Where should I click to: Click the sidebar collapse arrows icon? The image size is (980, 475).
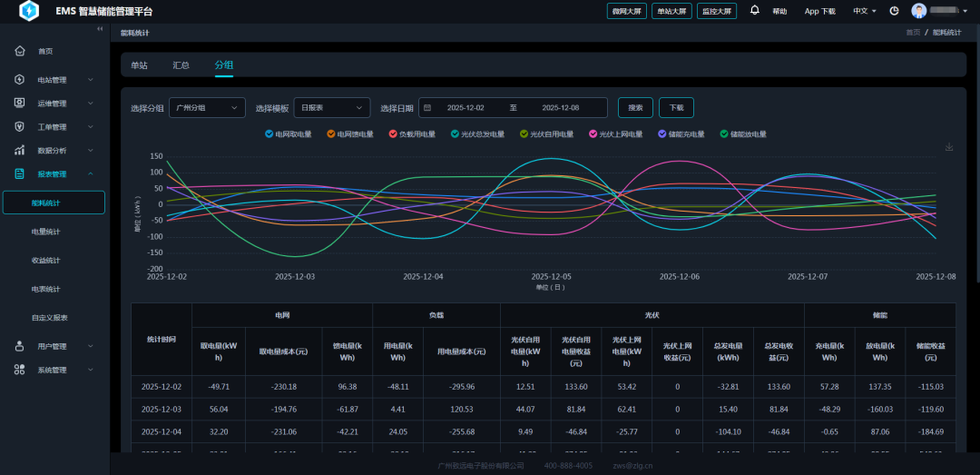(x=100, y=29)
